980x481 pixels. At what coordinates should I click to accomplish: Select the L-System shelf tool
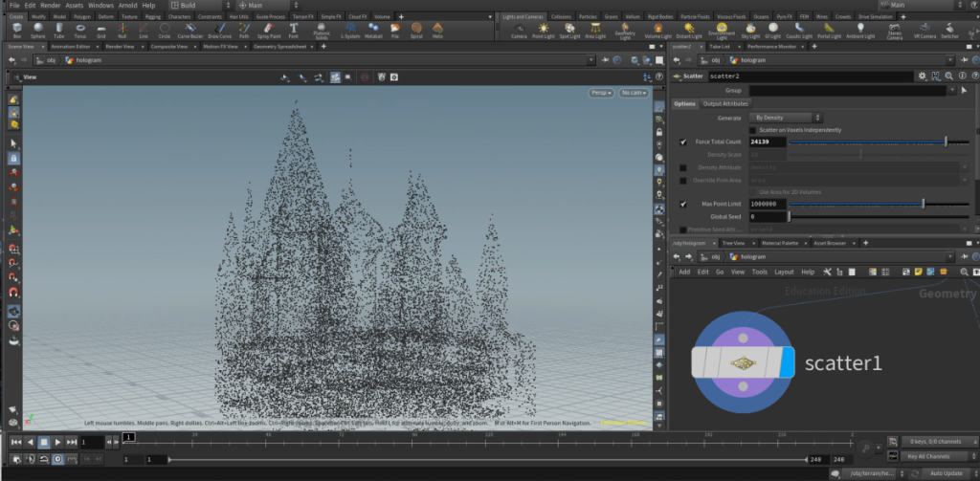(x=350, y=30)
